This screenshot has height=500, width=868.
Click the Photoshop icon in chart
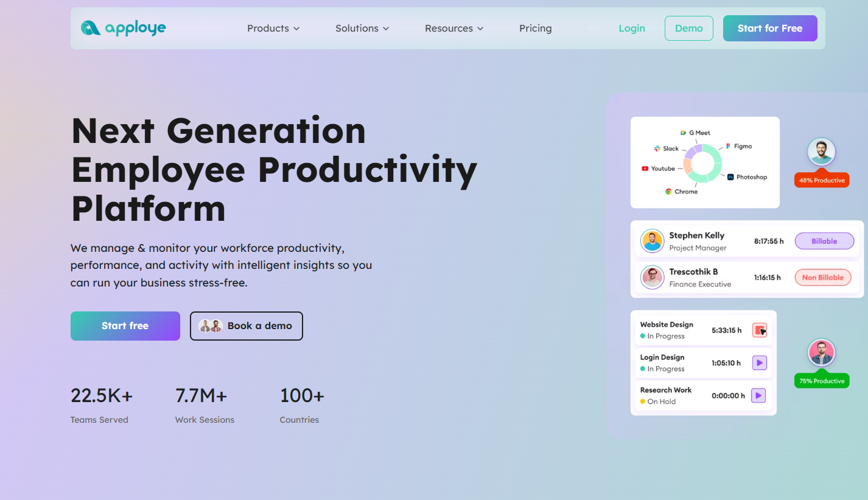coord(730,177)
